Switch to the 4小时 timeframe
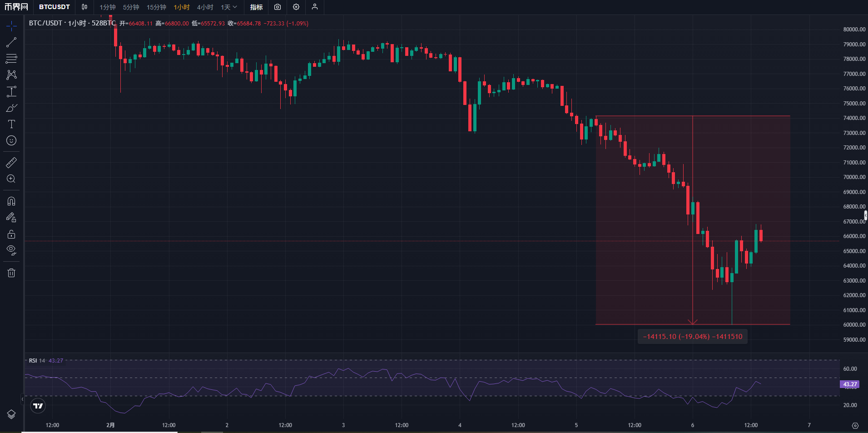Screen dimensions: 868x433 205,7
